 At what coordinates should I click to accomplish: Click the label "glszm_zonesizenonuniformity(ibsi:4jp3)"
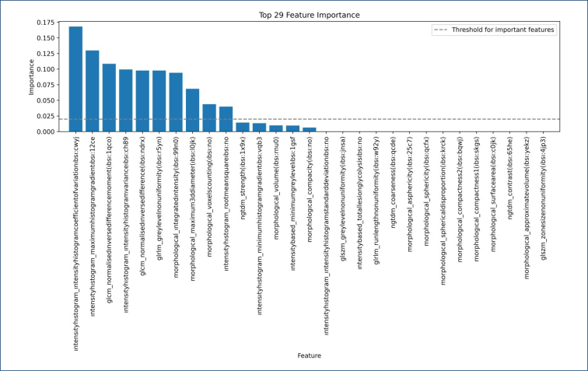(543, 198)
